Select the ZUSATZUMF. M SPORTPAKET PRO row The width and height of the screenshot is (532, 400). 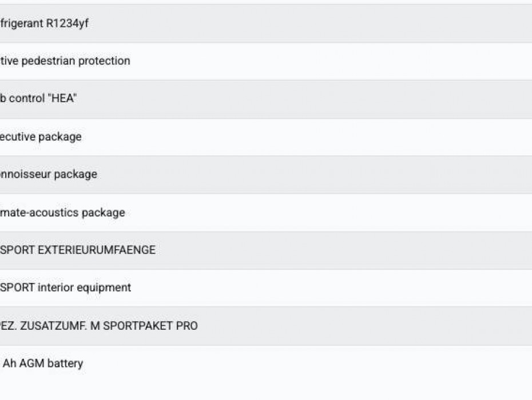(266, 326)
